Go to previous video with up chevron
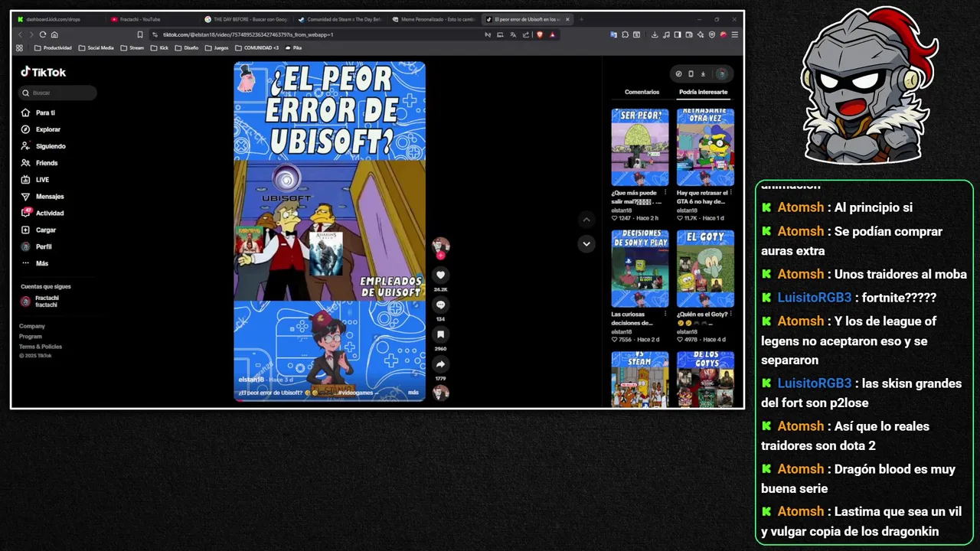Image resolution: width=980 pixels, height=551 pixels. [586, 220]
